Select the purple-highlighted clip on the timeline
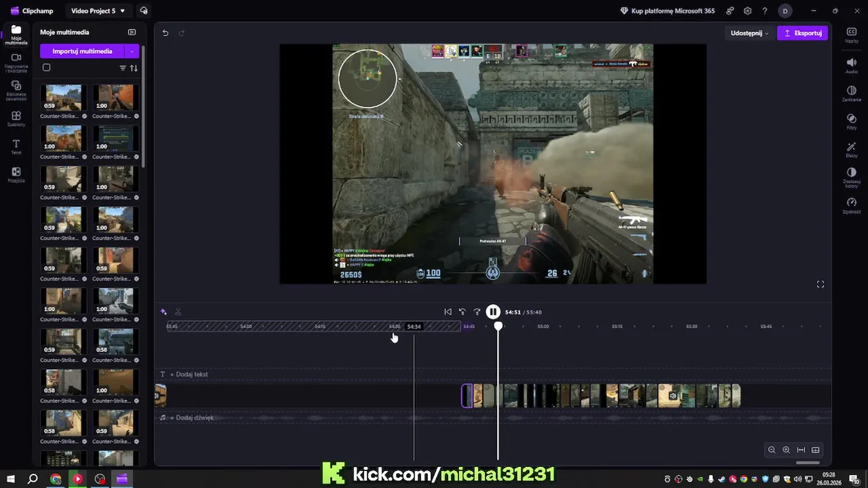This screenshot has height=488, width=868. pyautogui.click(x=467, y=396)
